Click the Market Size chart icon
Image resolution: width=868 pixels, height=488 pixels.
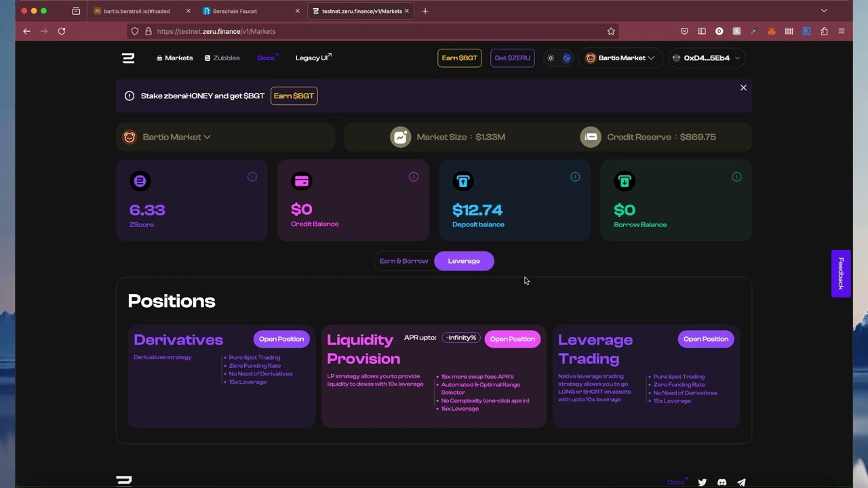(401, 137)
